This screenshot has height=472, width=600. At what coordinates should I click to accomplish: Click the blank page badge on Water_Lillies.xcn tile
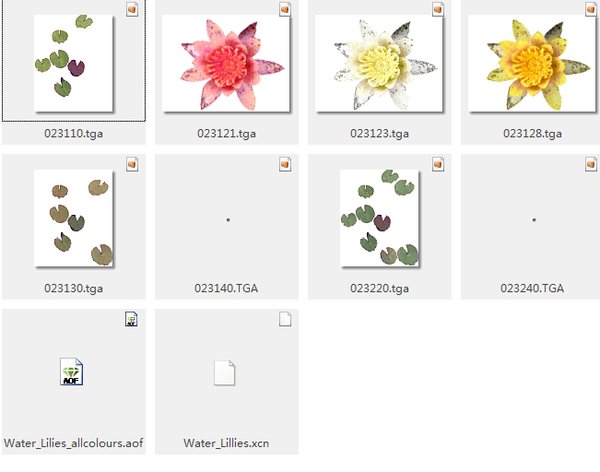point(285,319)
